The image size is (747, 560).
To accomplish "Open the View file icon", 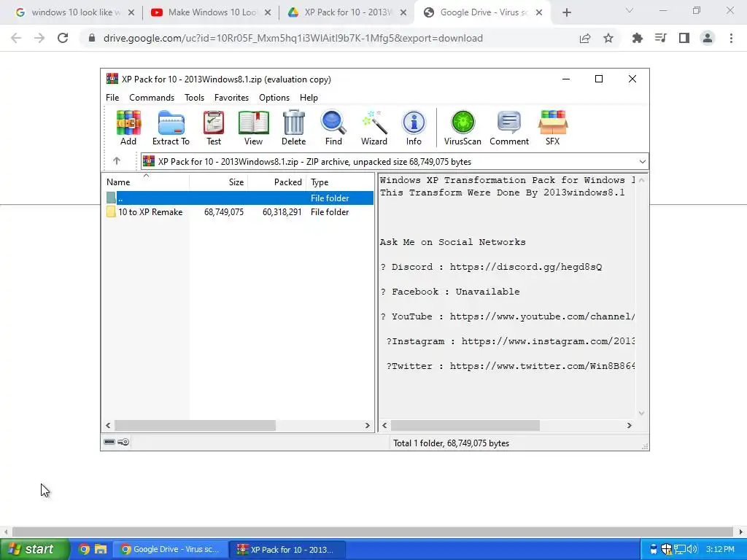I will 253,128.
